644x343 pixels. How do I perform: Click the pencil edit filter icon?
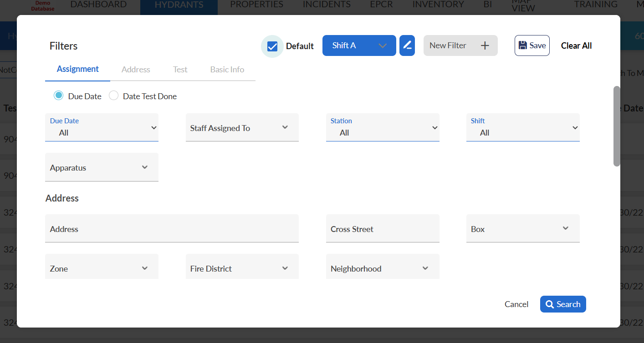coord(407,45)
